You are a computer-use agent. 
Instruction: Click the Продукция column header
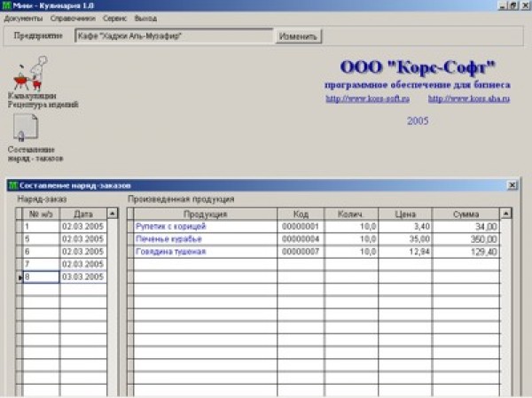[x=206, y=215]
